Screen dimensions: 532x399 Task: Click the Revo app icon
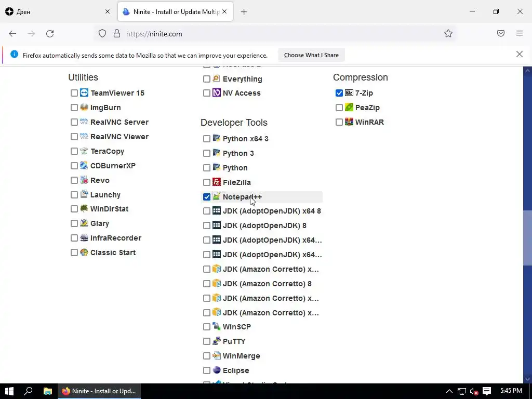(x=84, y=180)
